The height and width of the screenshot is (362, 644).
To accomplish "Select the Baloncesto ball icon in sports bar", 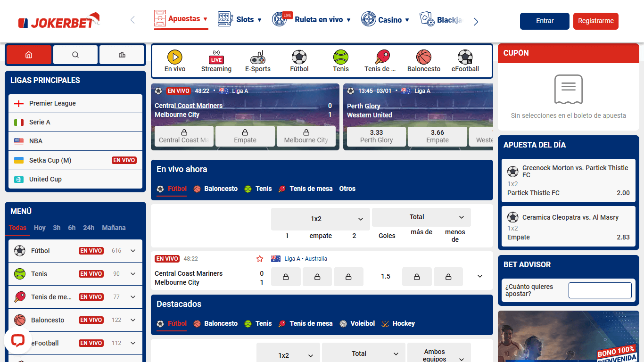I will tap(424, 57).
